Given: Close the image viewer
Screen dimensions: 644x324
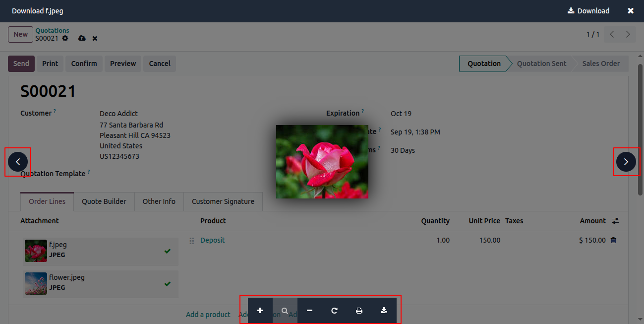Looking at the screenshot, I should [631, 11].
